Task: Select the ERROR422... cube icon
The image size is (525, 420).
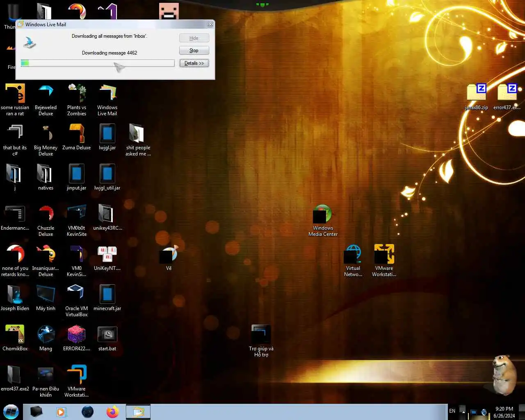Action: [77, 338]
